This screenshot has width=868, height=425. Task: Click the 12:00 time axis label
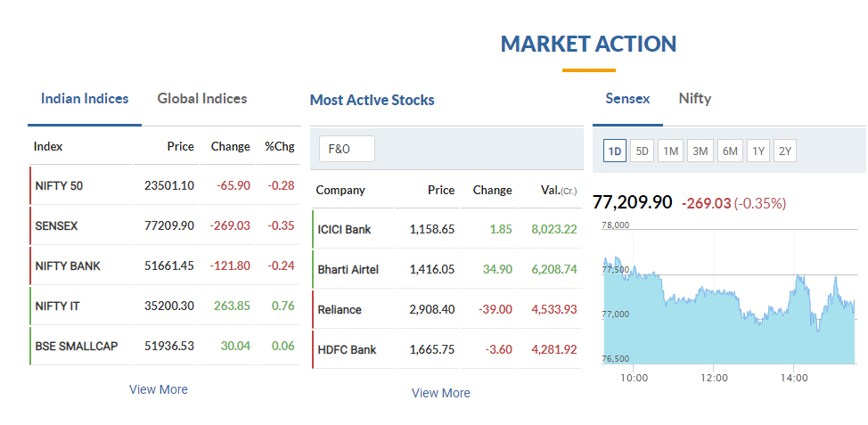pyautogui.click(x=714, y=379)
